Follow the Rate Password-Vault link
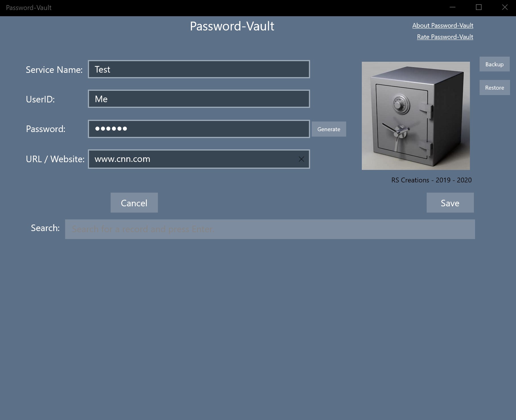The image size is (516, 420). (x=445, y=37)
